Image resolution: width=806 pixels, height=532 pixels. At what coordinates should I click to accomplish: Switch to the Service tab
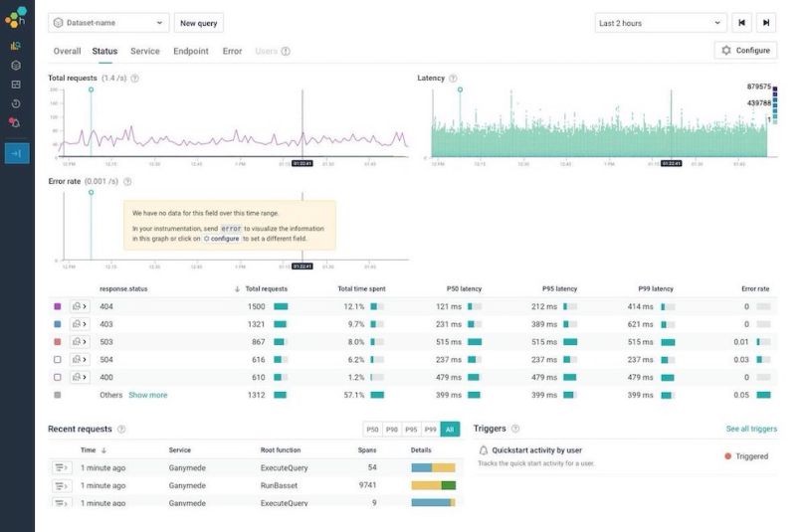[145, 51]
